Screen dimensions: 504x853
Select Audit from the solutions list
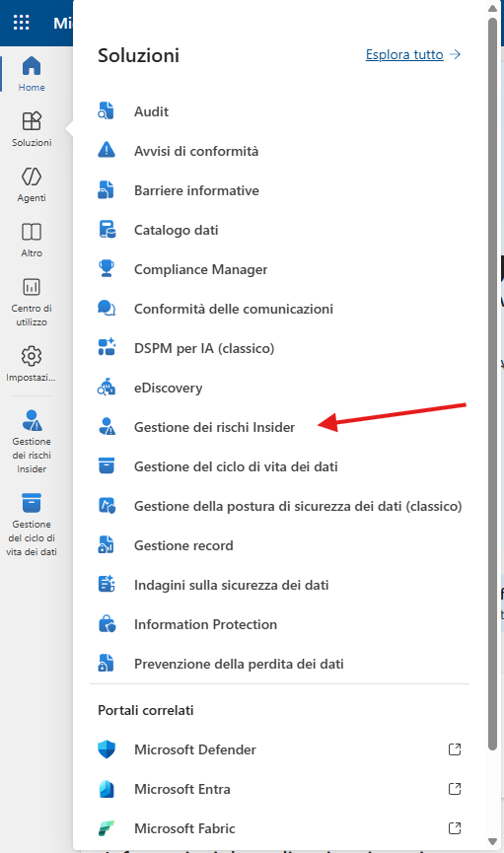point(151,111)
